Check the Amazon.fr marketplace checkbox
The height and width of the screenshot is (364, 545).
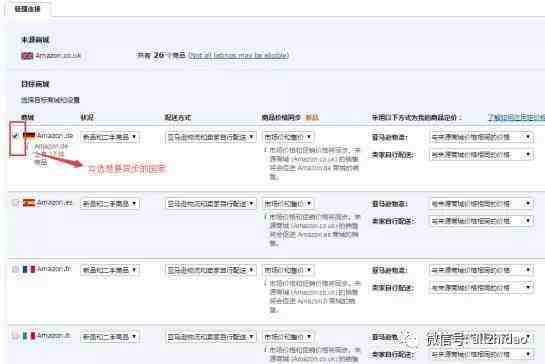pyautogui.click(x=15, y=269)
